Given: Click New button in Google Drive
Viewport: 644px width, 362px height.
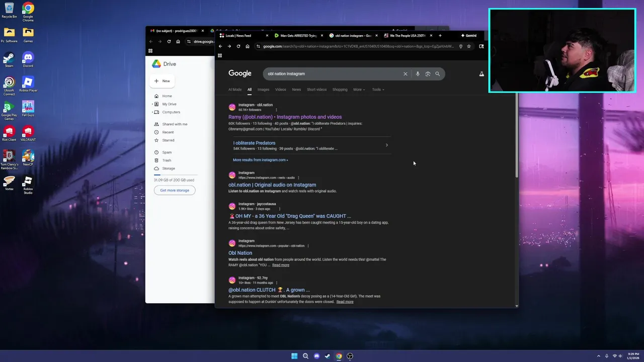Looking at the screenshot, I should click(x=162, y=81).
